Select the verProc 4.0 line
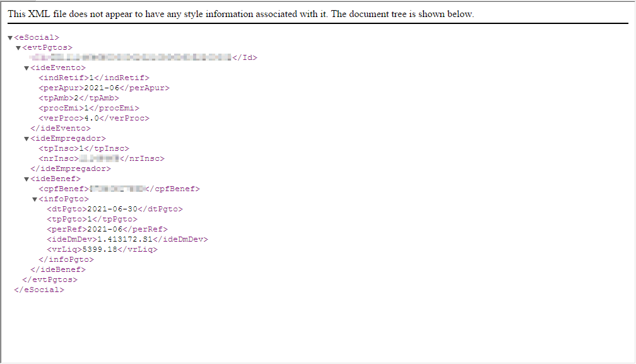 [94, 119]
